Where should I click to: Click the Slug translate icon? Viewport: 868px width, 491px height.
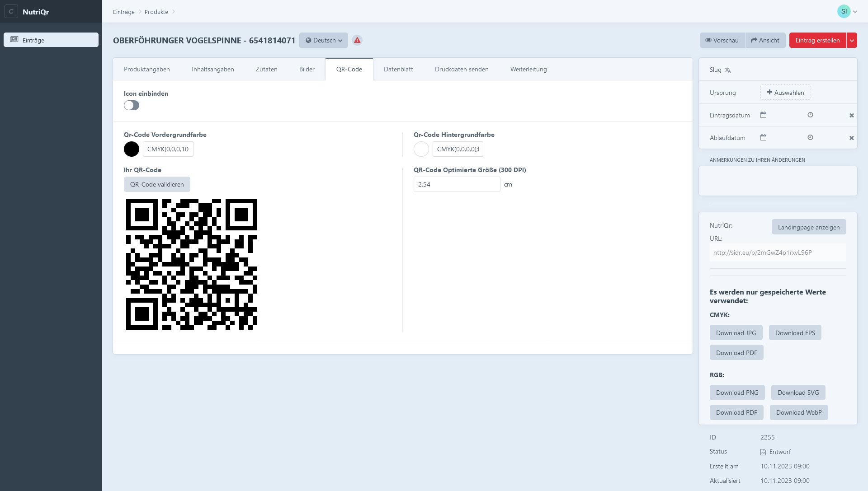(728, 70)
